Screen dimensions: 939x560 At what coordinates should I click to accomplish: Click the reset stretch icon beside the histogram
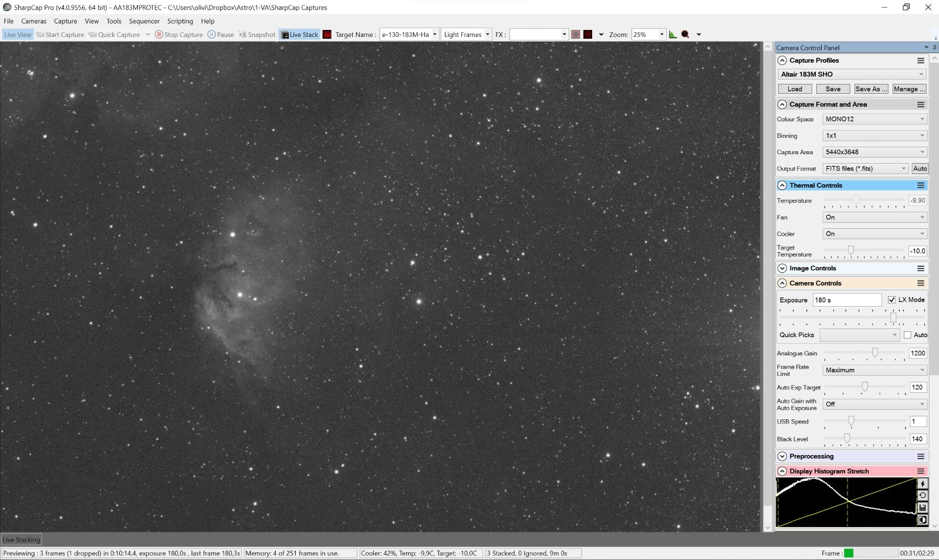pyautogui.click(x=923, y=494)
